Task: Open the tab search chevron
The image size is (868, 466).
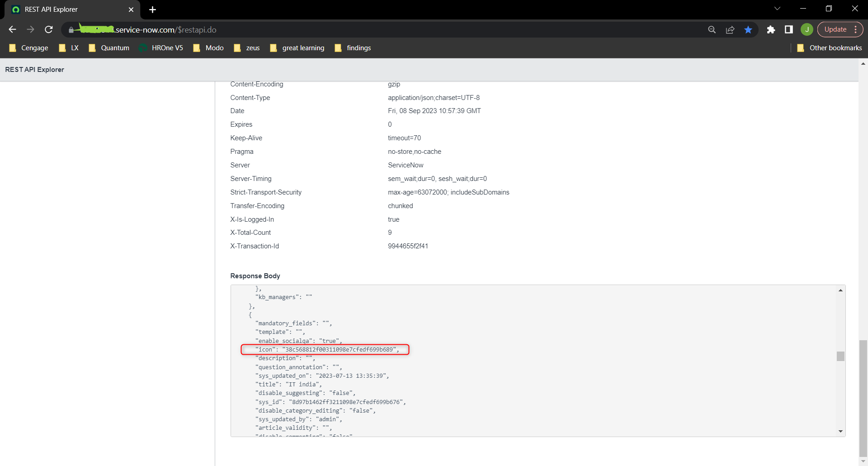Action: tap(777, 8)
